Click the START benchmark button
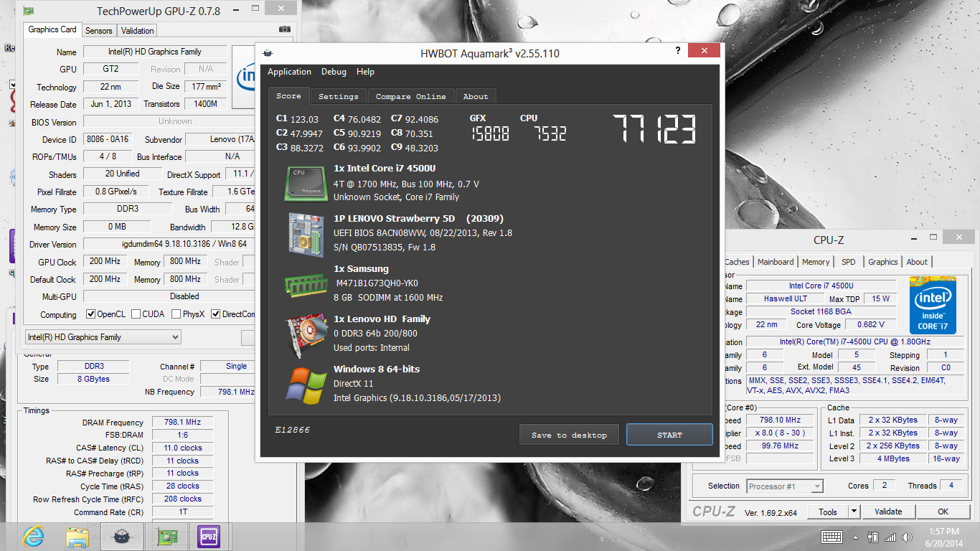Viewport: 980px width, 551px height. [669, 435]
